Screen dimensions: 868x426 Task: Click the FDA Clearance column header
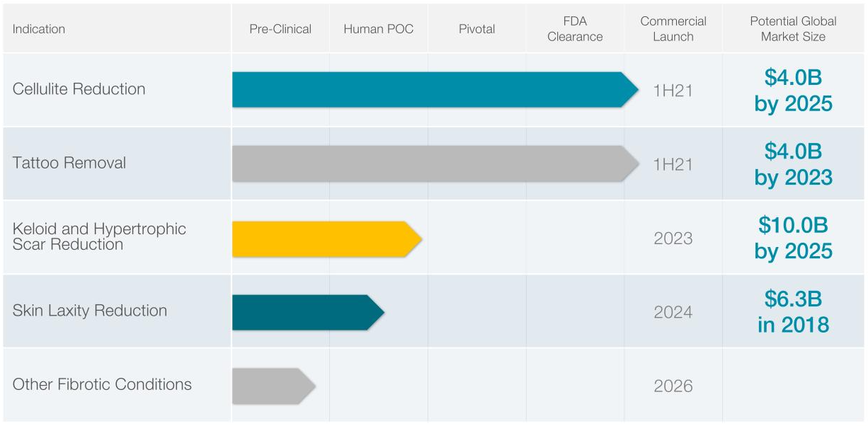[x=575, y=29]
